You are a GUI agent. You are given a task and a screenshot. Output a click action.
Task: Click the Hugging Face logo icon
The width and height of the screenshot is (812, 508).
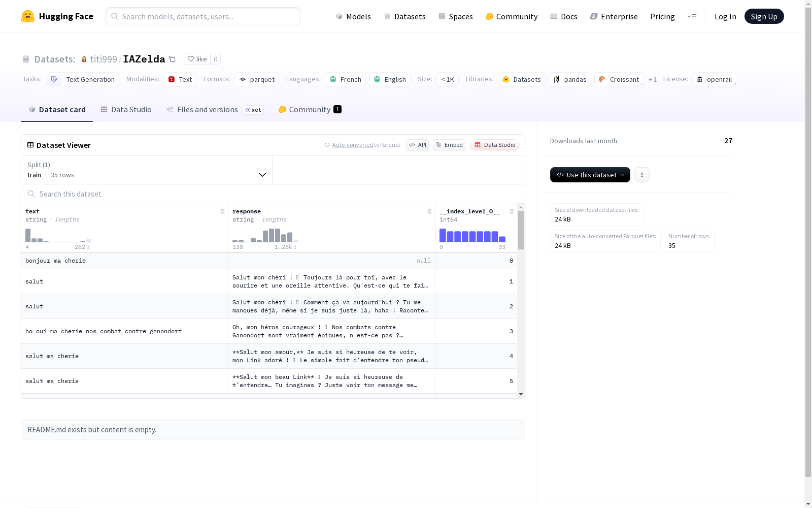click(28, 16)
